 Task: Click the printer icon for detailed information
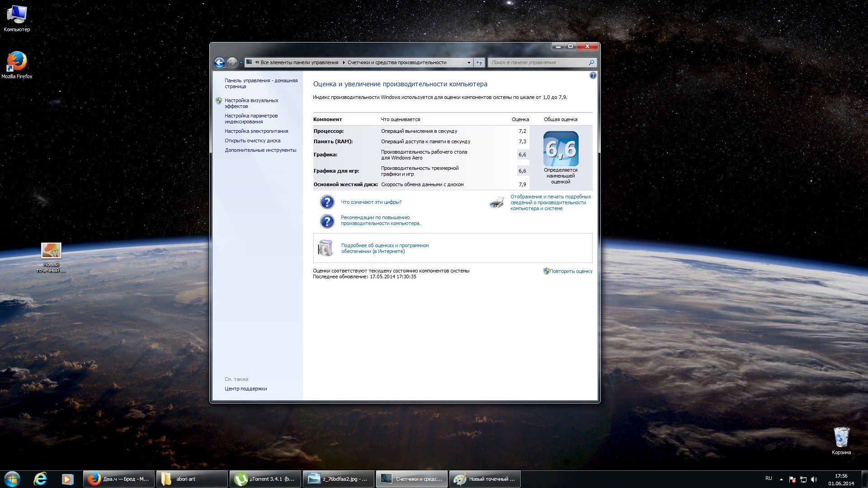pyautogui.click(x=496, y=202)
